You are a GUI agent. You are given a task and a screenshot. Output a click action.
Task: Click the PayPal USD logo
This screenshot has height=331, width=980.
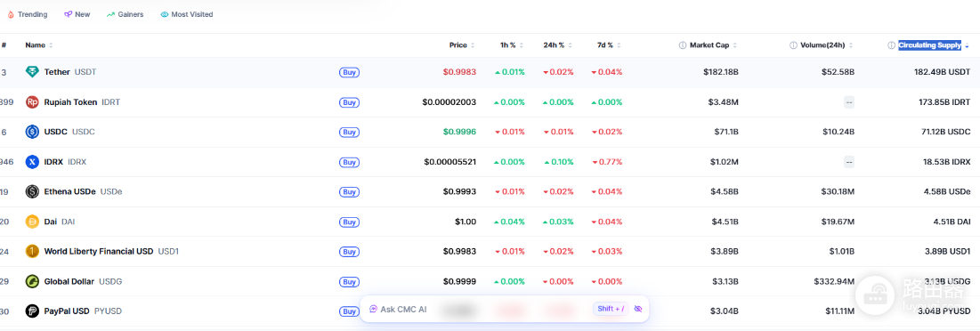[x=32, y=311]
